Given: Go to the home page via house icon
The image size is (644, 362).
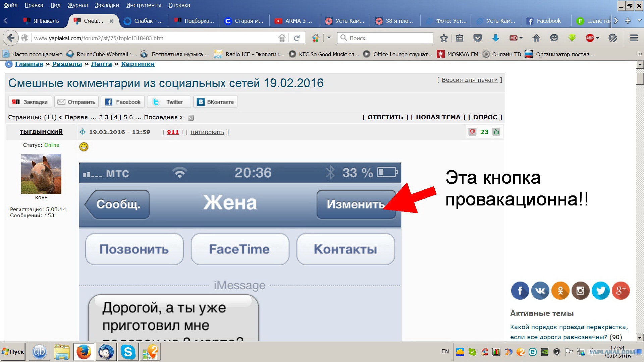Looking at the screenshot, I should [x=536, y=38].
